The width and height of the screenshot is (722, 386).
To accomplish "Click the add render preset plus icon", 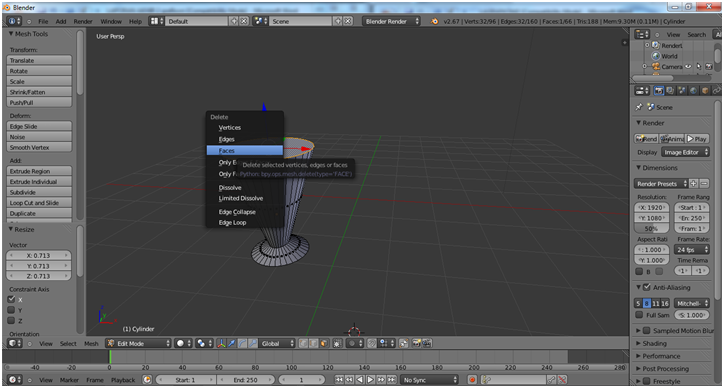I will (693, 183).
